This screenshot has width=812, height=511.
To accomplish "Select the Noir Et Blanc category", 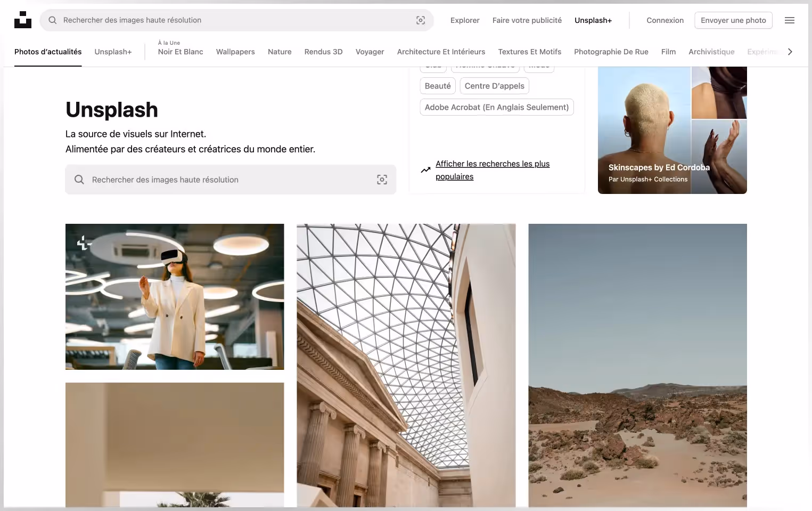I will tap(181, 52).
